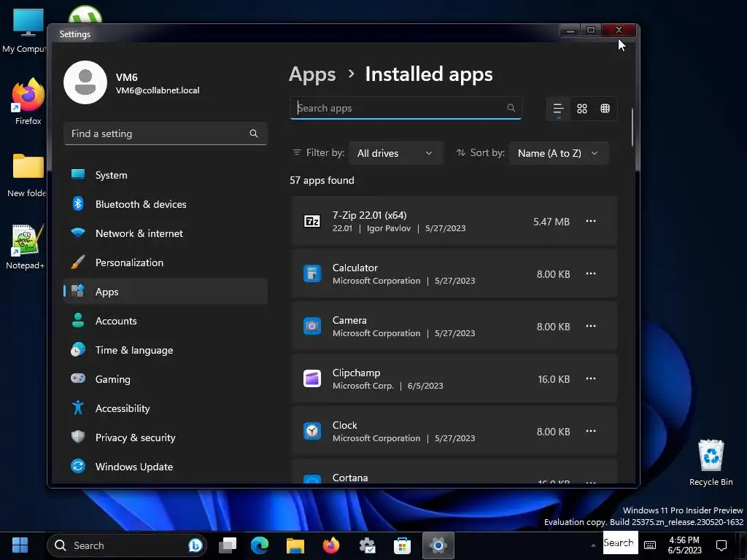The height and width of the screenshot is (560, 747).
Task: Switch to grid view layout
Action: coord(581,109)
